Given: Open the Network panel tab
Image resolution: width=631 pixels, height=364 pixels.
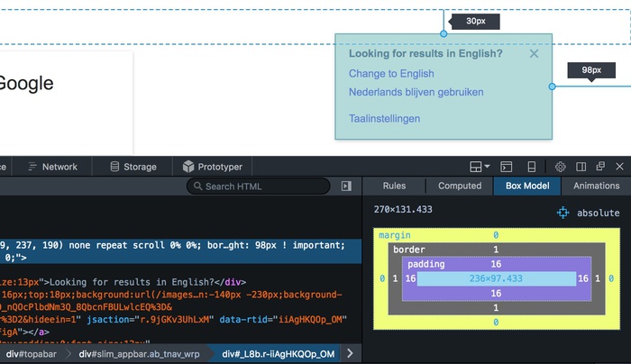Looking at the screenshot, I should click(x=52, y=167).
